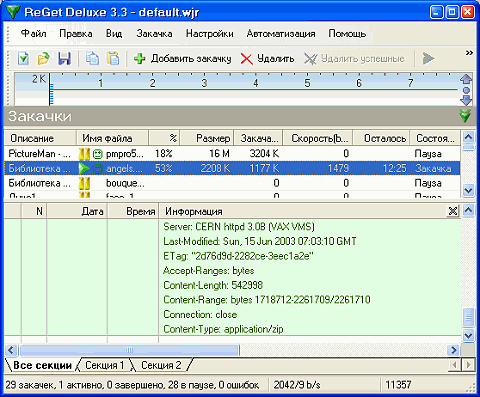Screen dimensions: 480x397
Task: Click Удалить успешные toolbar button
Action: [354, 59]
